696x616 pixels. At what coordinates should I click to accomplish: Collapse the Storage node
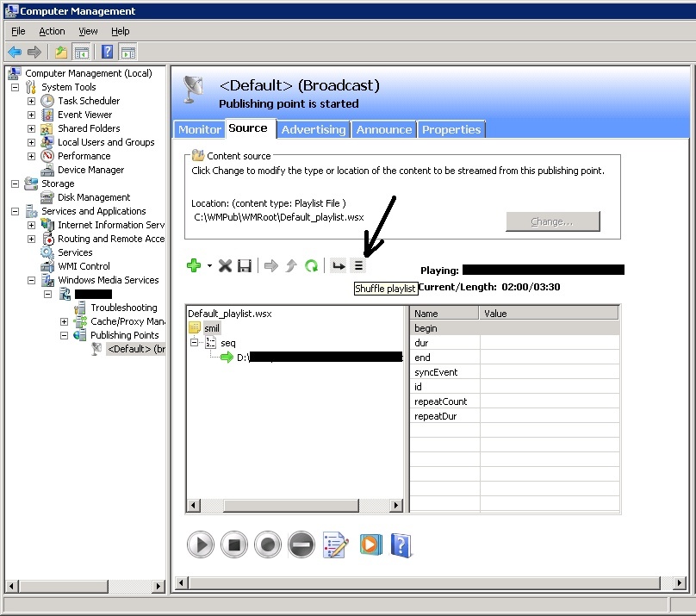(x=16, y=184)
